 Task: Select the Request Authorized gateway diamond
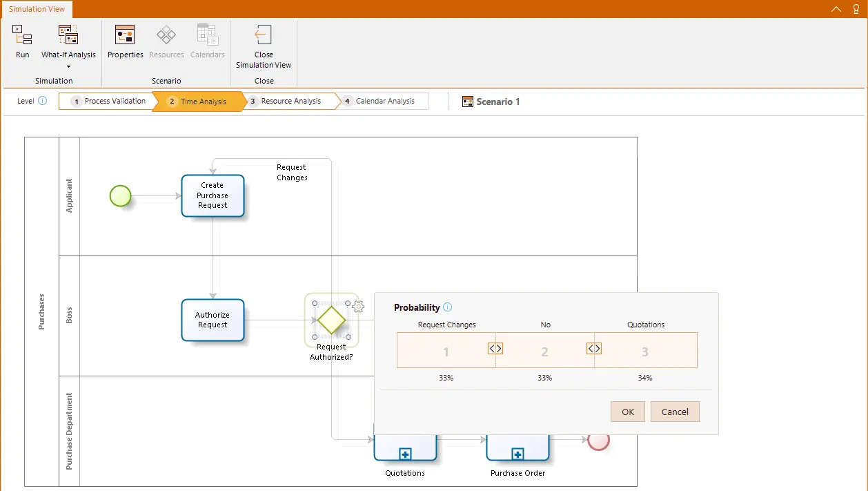coord(331,320)
